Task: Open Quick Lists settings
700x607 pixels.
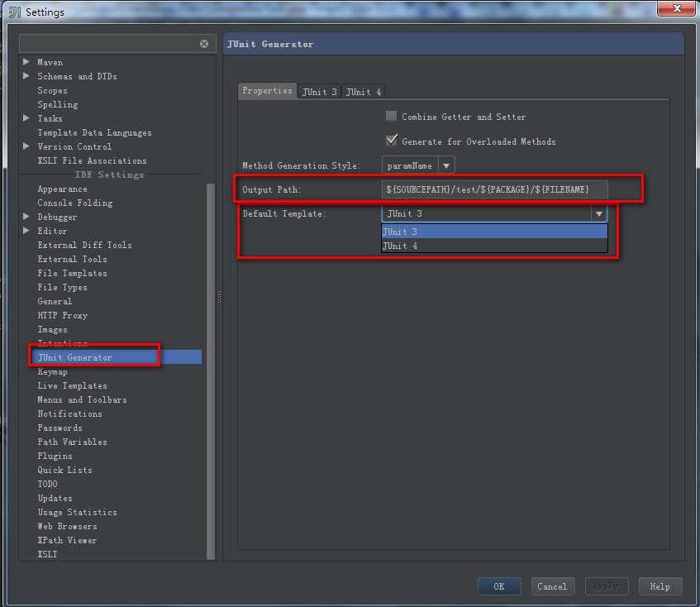Action: [x=65, y=470]
